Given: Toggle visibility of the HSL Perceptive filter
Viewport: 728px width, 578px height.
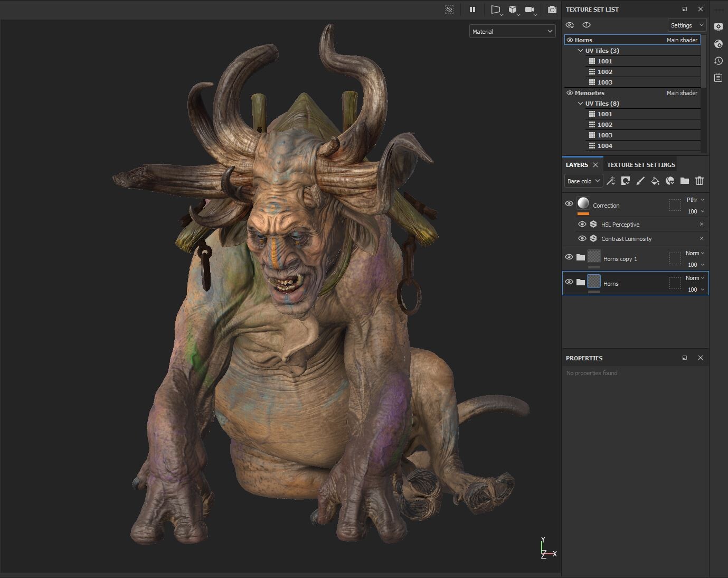Looking at the screenshot, I should 582,224.
